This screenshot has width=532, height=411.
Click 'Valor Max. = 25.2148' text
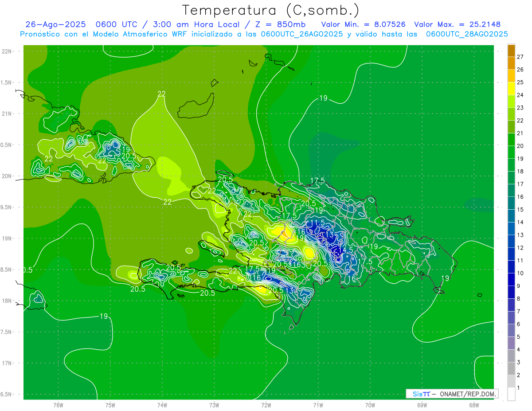click(457, 24)
